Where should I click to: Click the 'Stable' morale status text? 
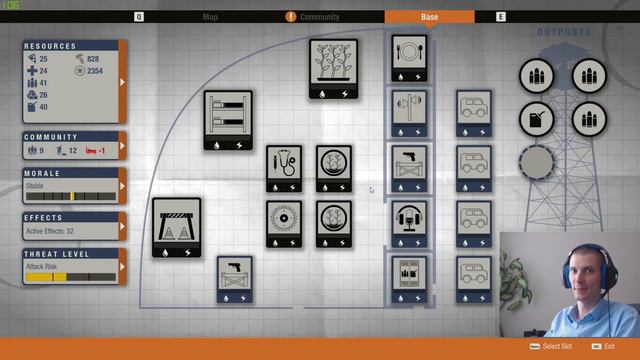pos(34,186)
